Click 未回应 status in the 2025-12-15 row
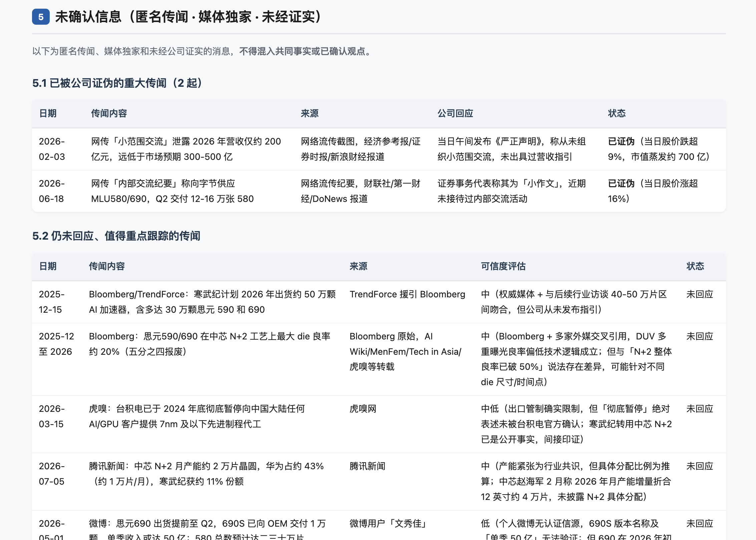The image size is (756, 540). [x=699, y=294]
